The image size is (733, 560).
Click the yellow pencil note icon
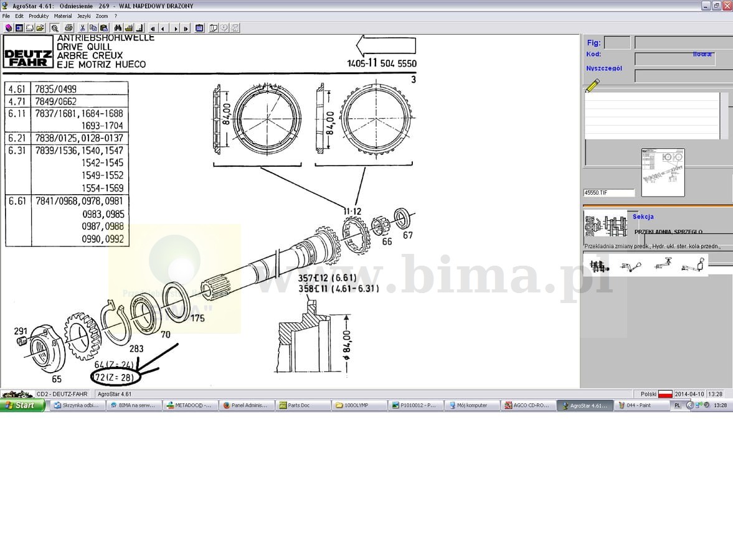tap(592, 85)
